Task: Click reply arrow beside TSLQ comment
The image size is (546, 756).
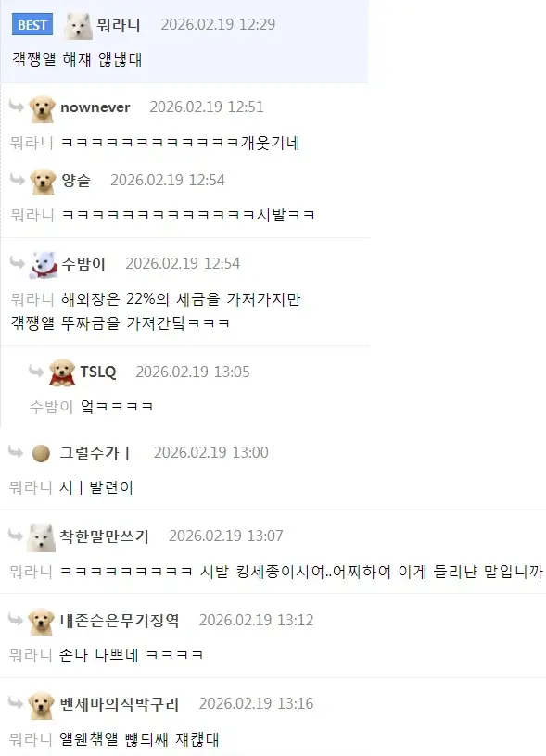Action: 36,371
